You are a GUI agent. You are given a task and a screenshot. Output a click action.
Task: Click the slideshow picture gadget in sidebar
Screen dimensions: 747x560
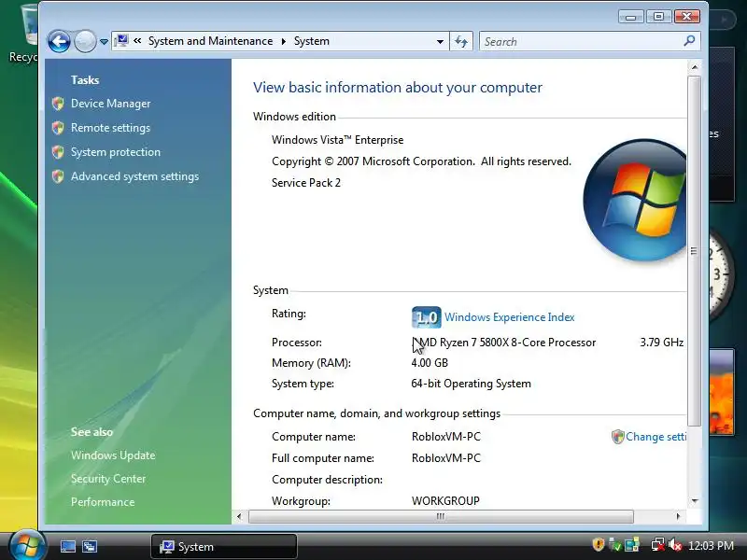pos(721,392)
